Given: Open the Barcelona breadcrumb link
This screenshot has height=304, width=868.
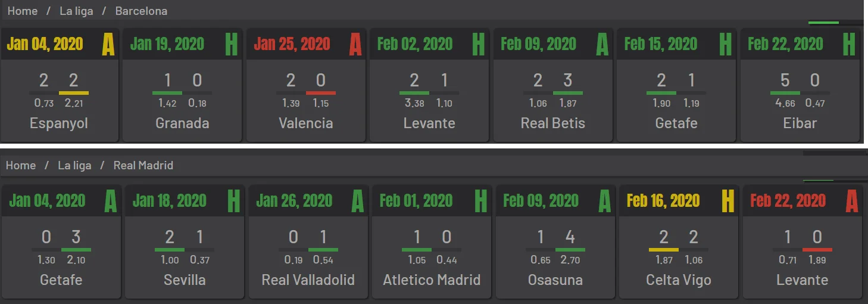Looking at the screenshot, I should [x=141, y=11].
